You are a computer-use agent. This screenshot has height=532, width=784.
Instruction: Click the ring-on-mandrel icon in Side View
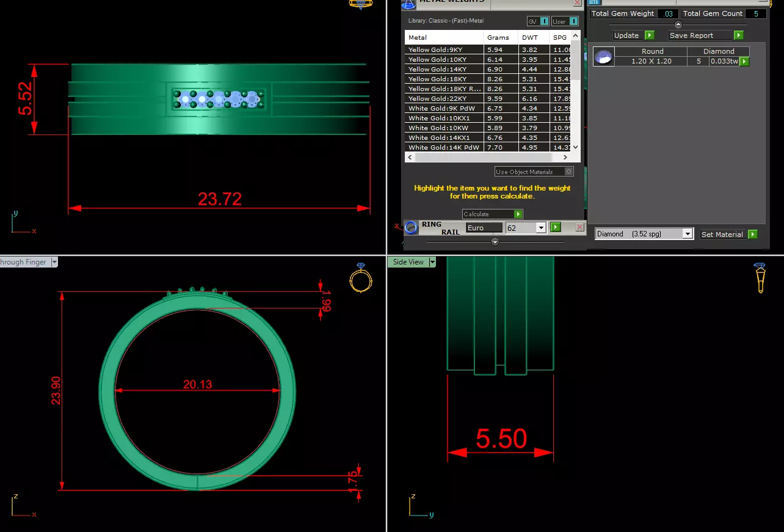[x=760, y=278]
